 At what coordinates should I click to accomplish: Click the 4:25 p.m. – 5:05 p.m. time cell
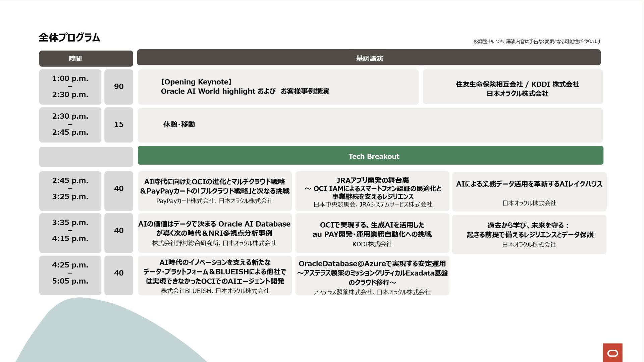point(70,276)
